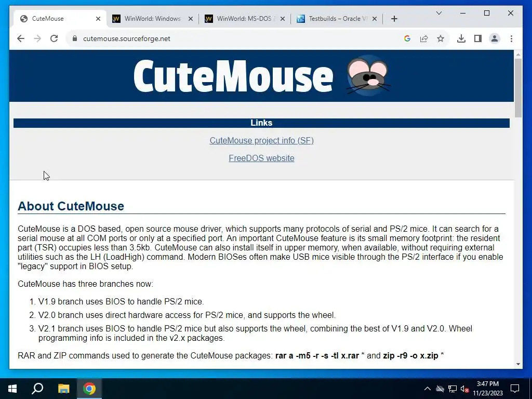Open Windows taskbar search
Image resolution: width=532 pixels, height=399 pixels.
tap(37, 389)
